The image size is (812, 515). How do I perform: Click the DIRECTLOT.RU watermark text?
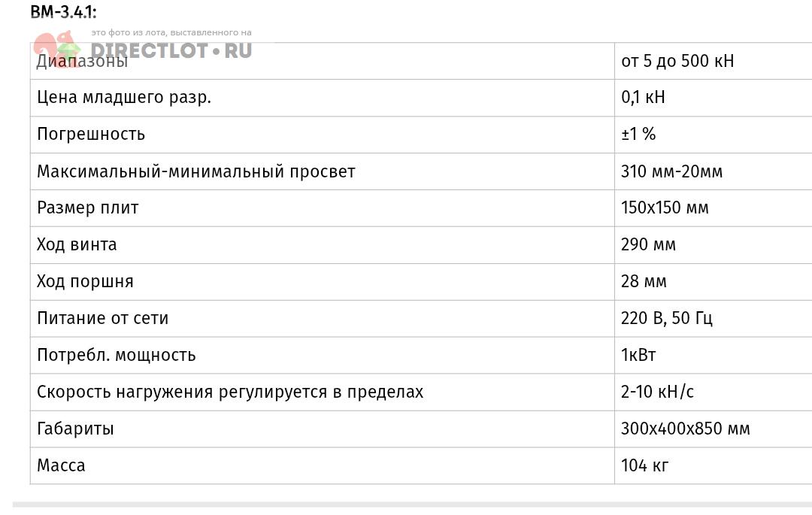(x=171, y=51)
